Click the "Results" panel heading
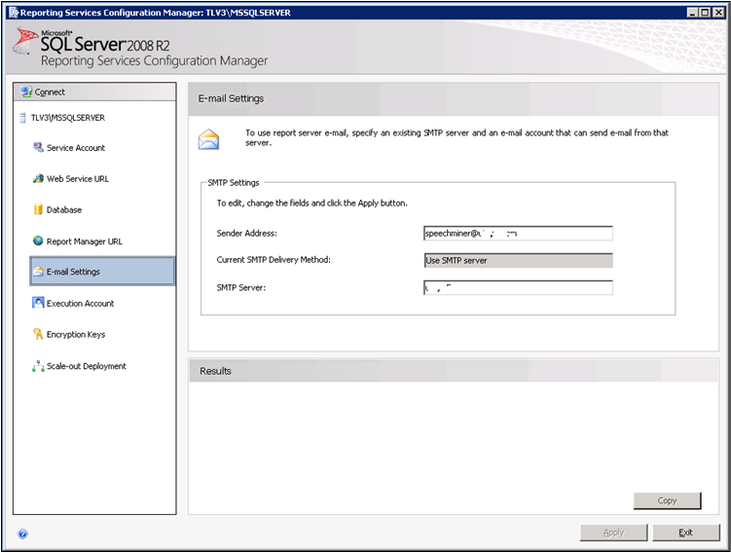Viewport: 731px width, 553px height. point(215,371)
